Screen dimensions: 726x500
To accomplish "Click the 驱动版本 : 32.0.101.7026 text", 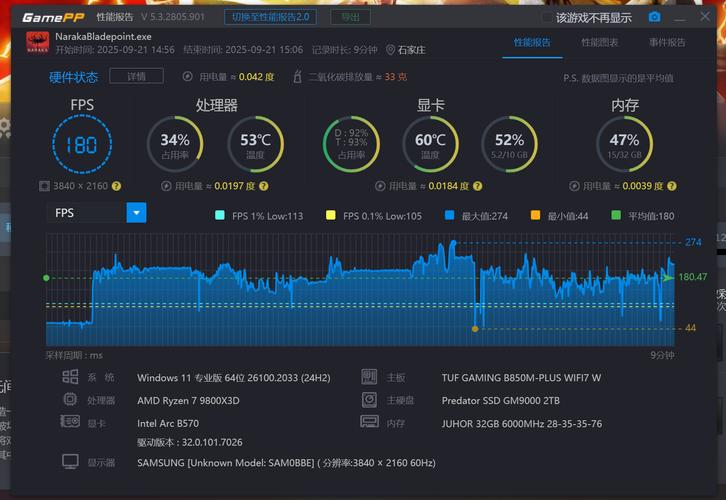I will 190,442.
